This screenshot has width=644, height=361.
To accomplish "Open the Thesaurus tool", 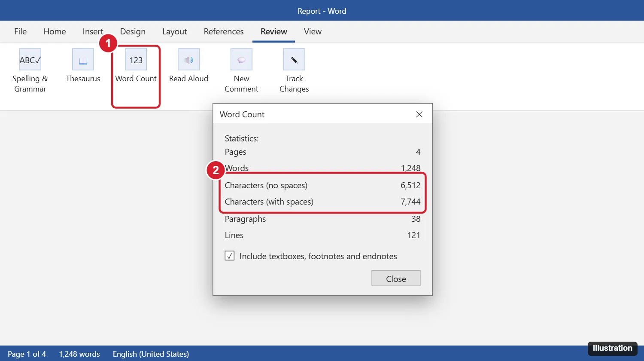I will pyautogui.click(x=83, y=66).
